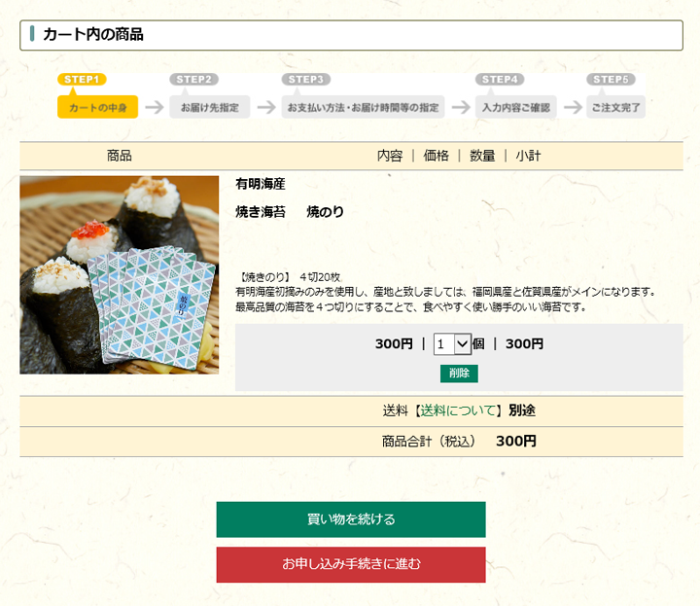
Task: Click the お届け先指定 step tab
Action: (x=209, y=107)
